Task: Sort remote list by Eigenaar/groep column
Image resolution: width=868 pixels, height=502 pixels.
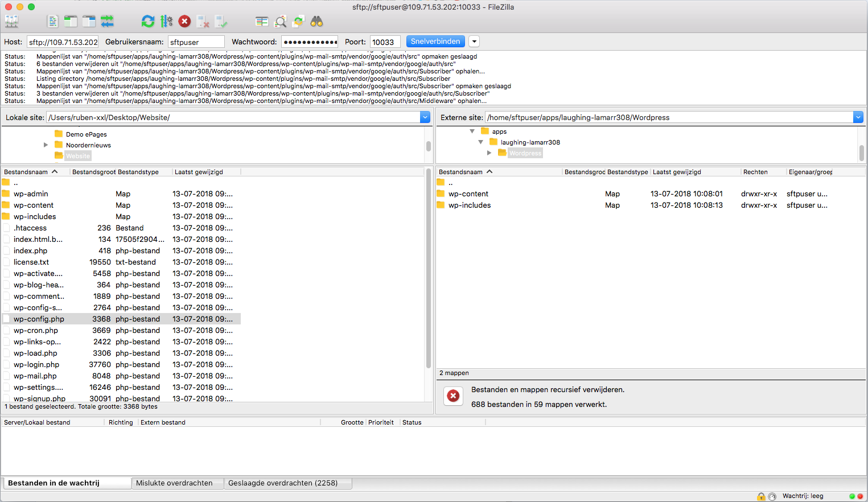Action: point(811,172)
